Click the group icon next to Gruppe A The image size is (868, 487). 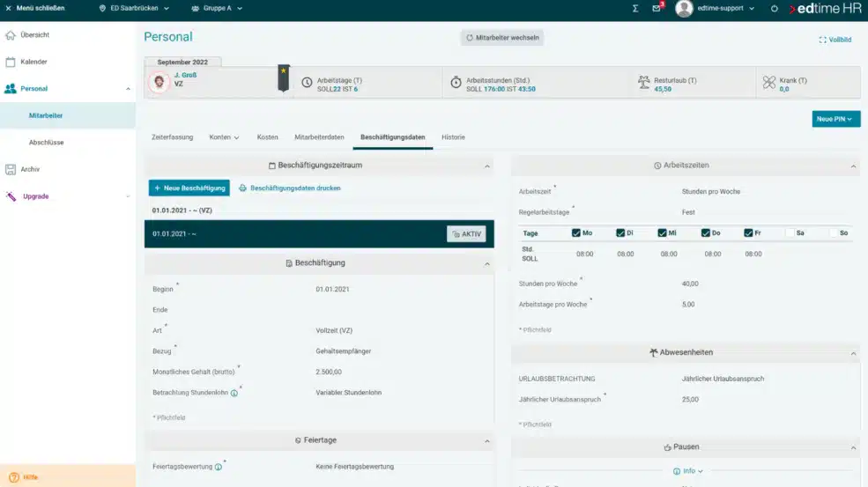coord(196,8)
